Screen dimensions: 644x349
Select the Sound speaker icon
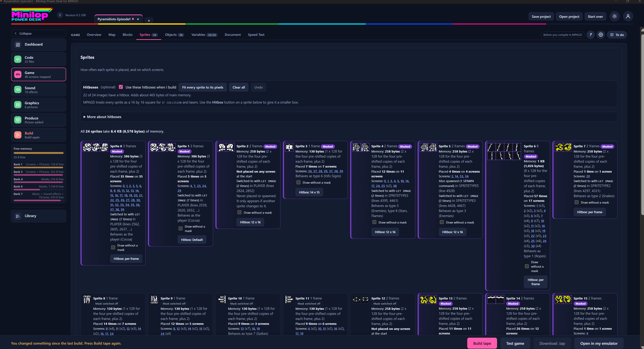click(18, 89)
